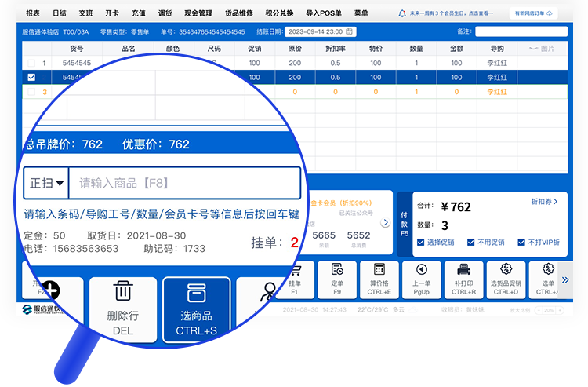The image size is (588, 387).
Task: Click the red 挂单 count 2
Action: [294, 243]
